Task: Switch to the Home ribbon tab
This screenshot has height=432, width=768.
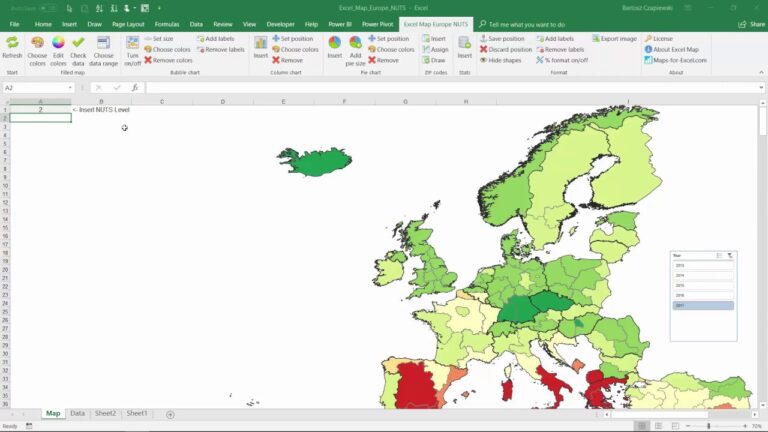Action: [43, 24]
